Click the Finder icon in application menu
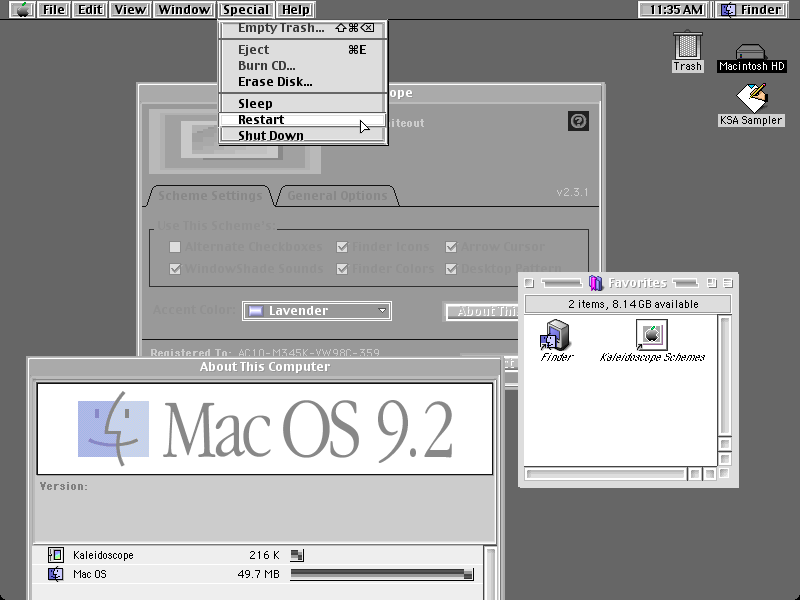800x600 pixels. (x=729, y=9)
